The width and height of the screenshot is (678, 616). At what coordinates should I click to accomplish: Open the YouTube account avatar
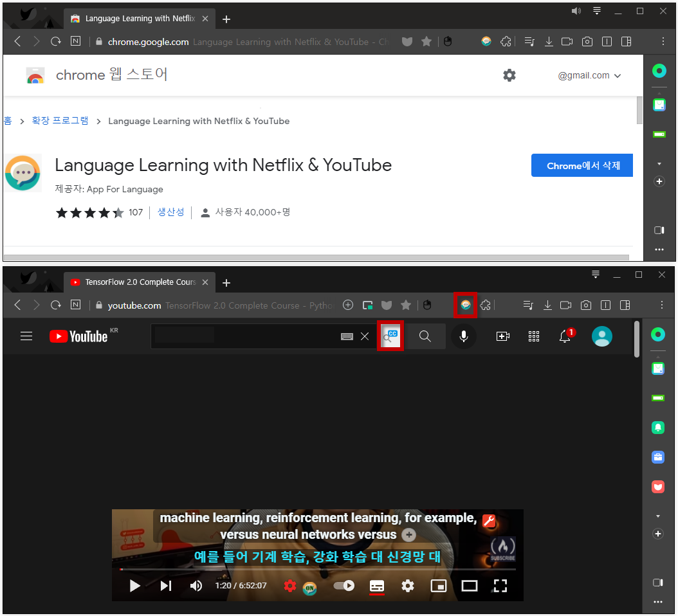[601, 336]
